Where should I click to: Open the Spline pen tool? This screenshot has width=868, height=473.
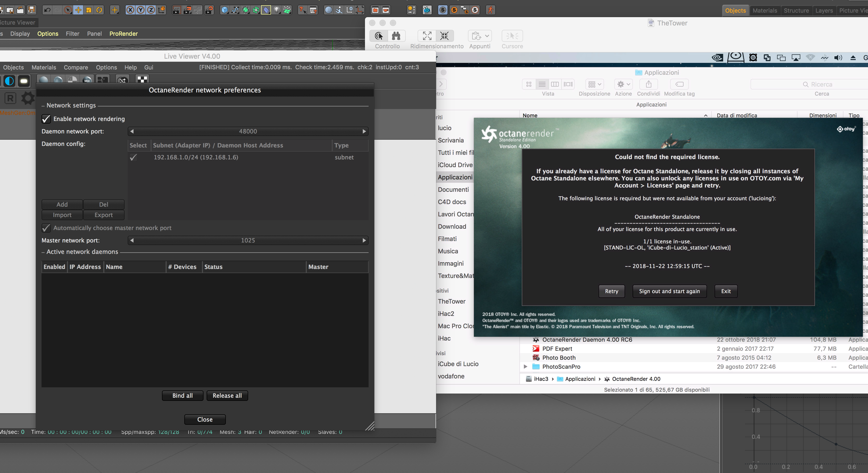[235, 10]
